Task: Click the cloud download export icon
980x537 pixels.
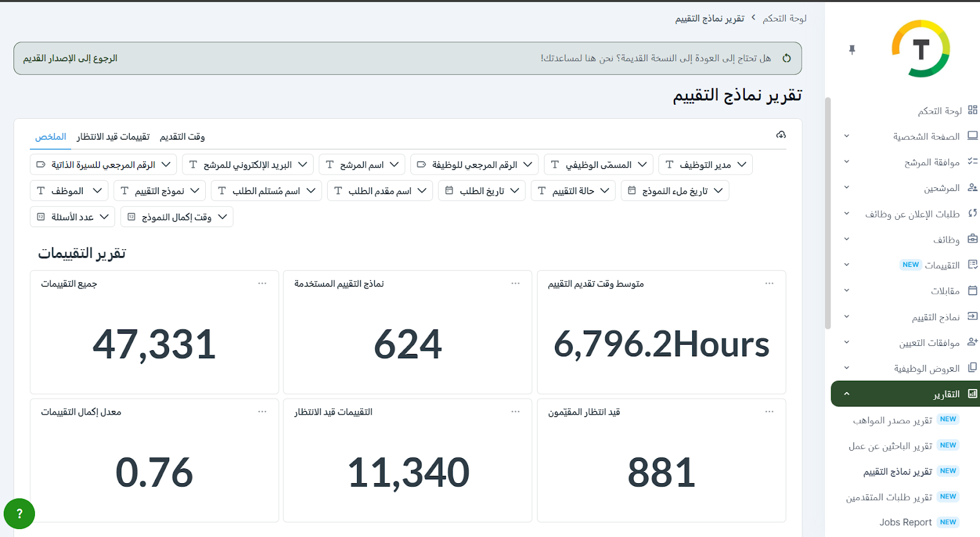Action: (780, 135)
